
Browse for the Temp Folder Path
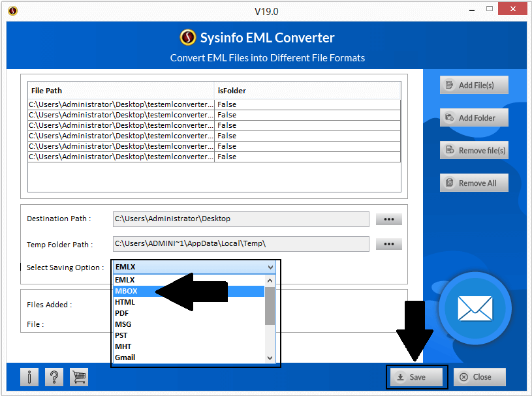point(389,244)
